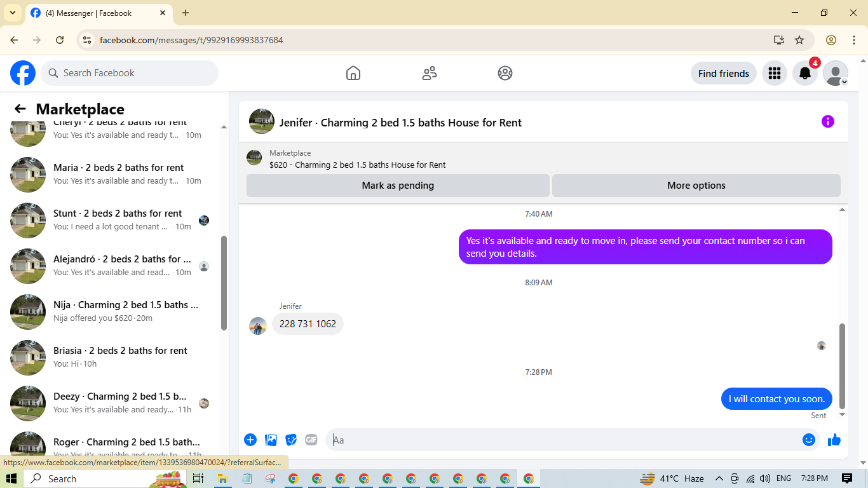Click the conversation list scrollbar thumb
This screenshot has width=868, height=488.
tap(224, 283)
